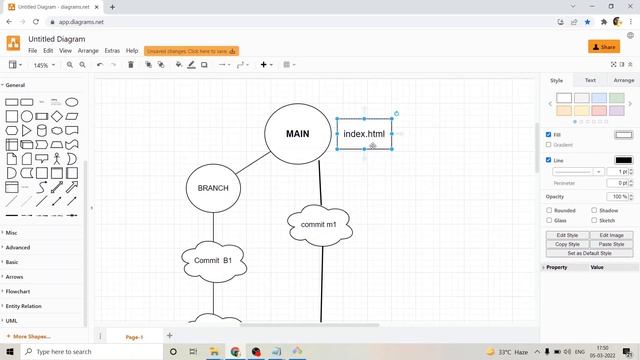The width and height of the screenshot is (640, 360).
Task: Click the zoom in magnifier icon
Action: 70,64
